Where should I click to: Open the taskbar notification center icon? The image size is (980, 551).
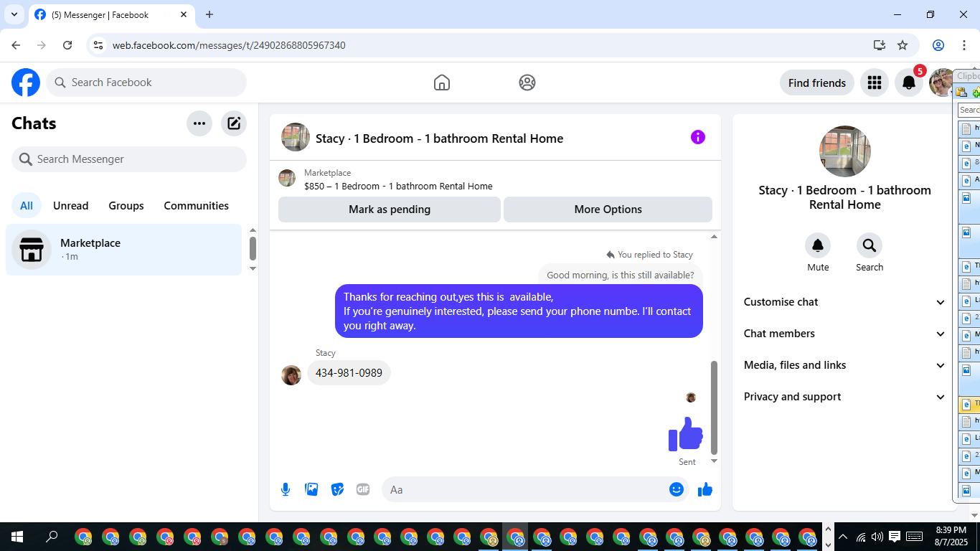(895, 537)
